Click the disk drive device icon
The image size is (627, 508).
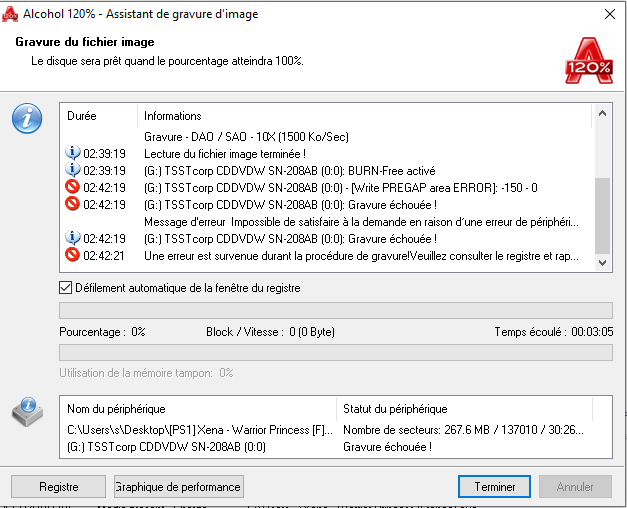tap(27, 412)
